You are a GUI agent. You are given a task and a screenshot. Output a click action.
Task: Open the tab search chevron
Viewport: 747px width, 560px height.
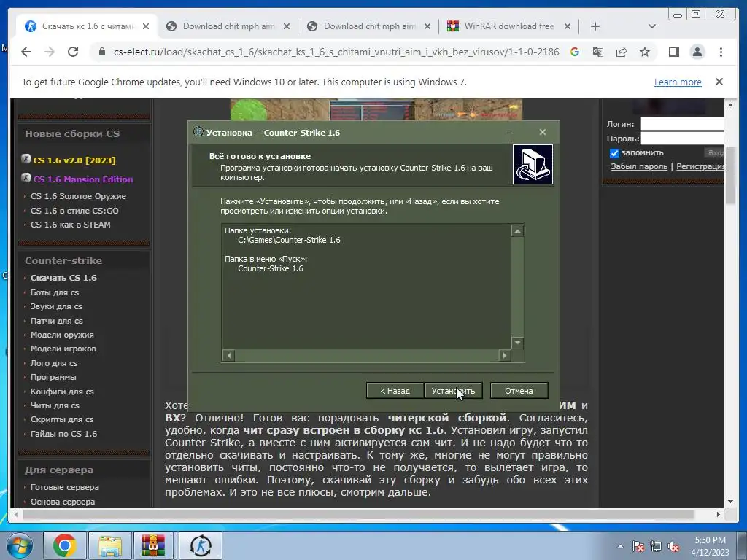(x=651, y=26)
